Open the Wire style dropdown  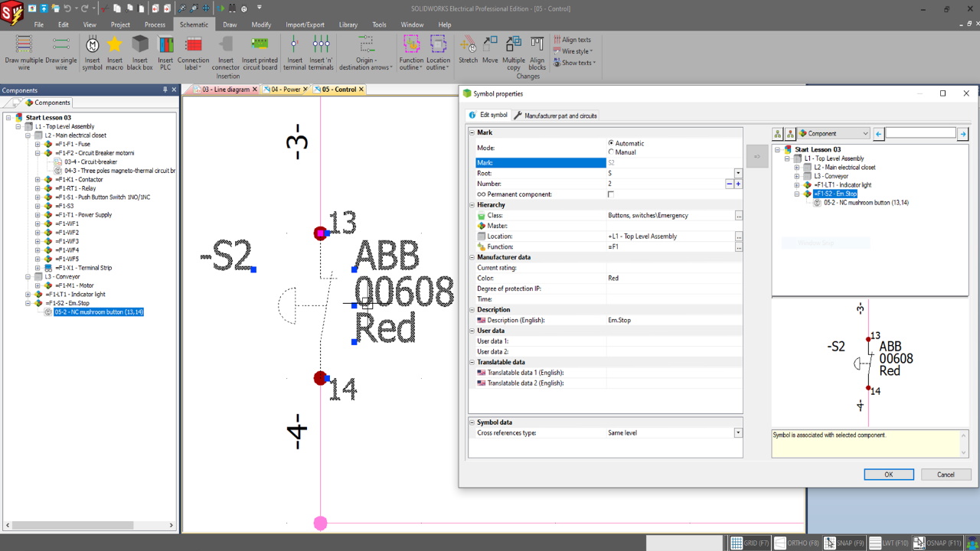(x=573, y=51)
